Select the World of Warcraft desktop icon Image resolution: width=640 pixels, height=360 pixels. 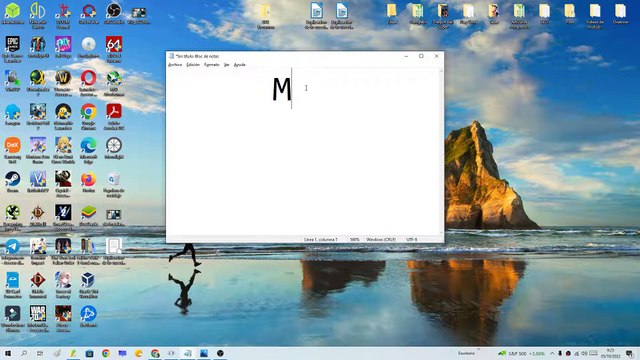tap(63, 82)
